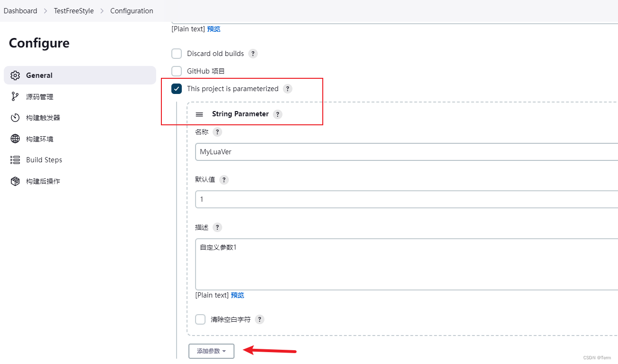Click the 默认值 input containing 1

(332, 199)
